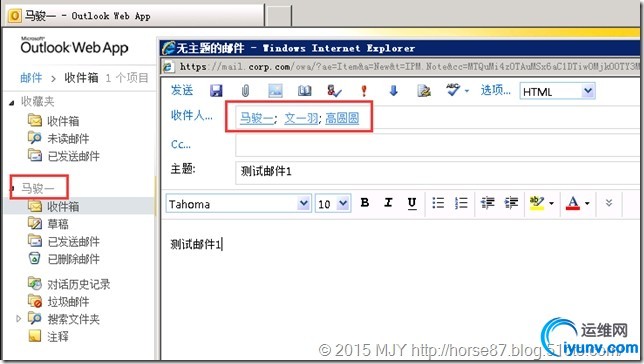This screenshot has height=364, width=644.
Task: Set high importance red exclamation icon
Action: [x=363, y=91]
